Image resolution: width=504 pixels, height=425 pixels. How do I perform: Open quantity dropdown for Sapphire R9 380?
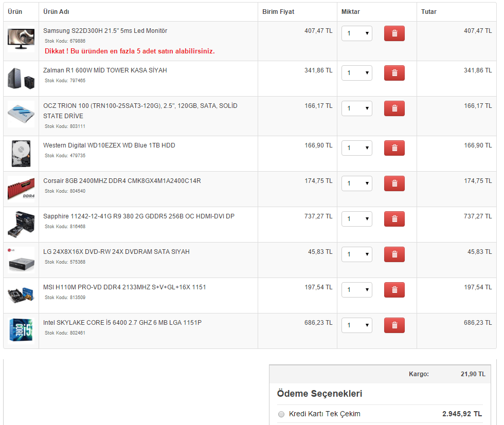pyautogui.click(x=357, y=219)
